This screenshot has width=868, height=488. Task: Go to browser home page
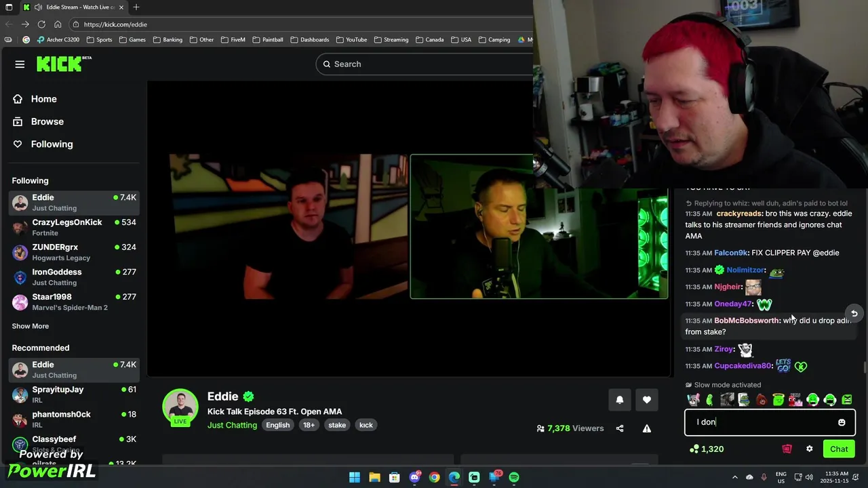pyautogui.click(x=58, y=24)
